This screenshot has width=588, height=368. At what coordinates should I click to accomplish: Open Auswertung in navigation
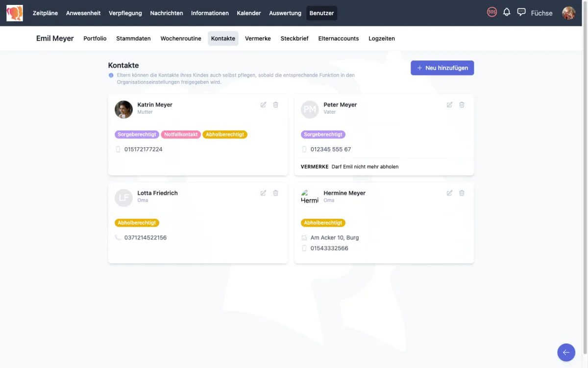tap(285, 13)
